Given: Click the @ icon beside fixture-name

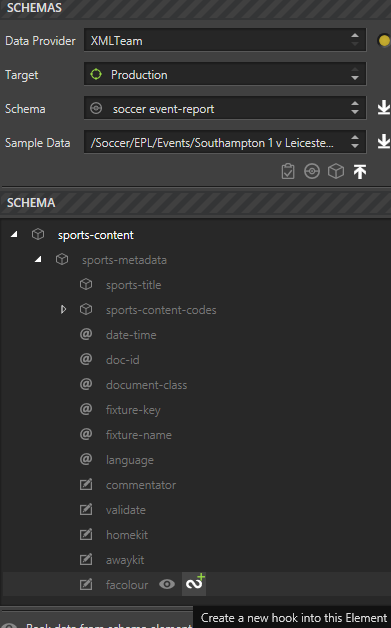Looking at the screenshot, I should tap(86, 434).
